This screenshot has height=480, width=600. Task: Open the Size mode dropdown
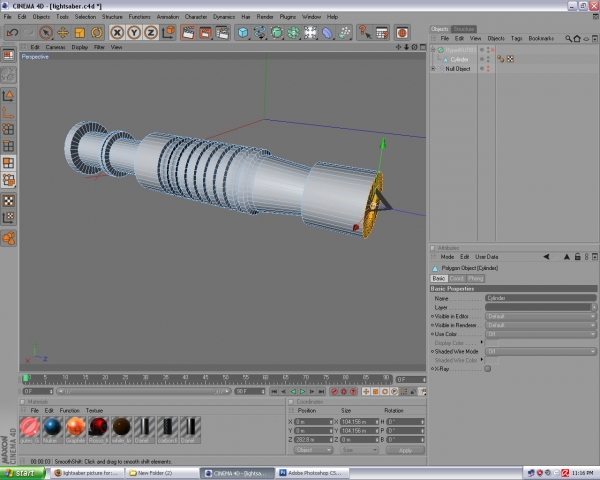click(359, 450)
